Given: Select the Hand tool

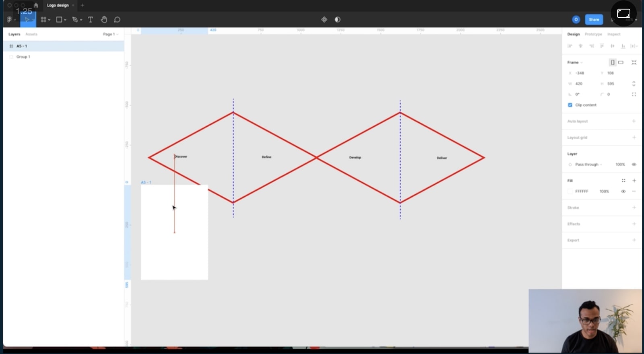Looking at the screenshot, I should coord(104,20).
